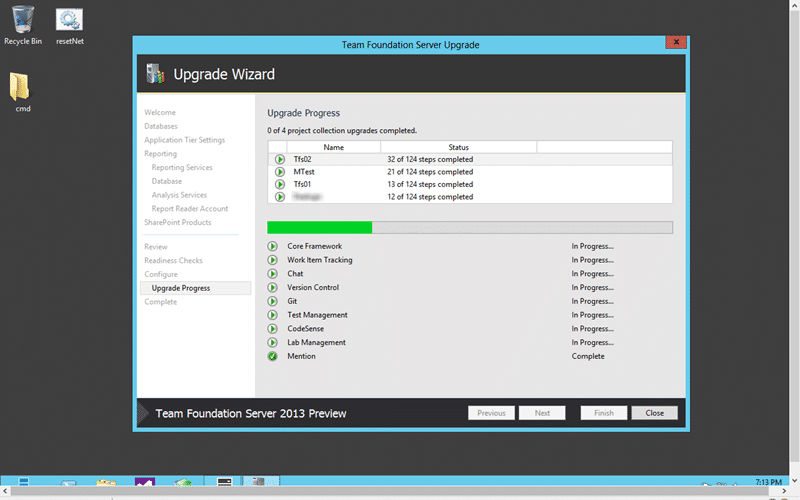800x500 pixels.
Task: Select the cmd folder on desktop
Action: click(21, 92)
